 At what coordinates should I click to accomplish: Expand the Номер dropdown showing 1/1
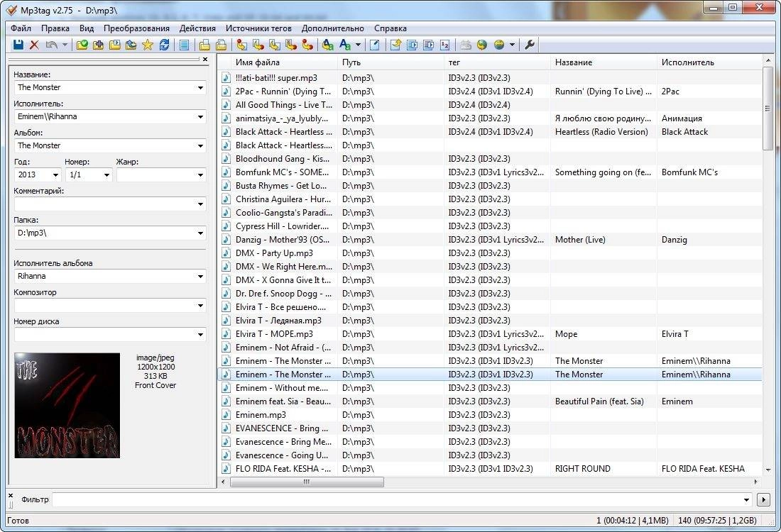click(106, 175)
